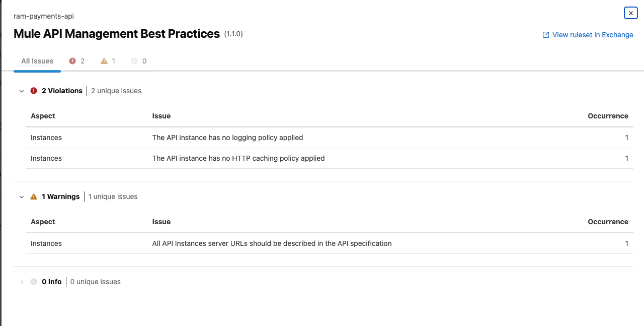Viewport: 644px width, 326px height.
Task: Click the orange warnings triangle in tab bar
Action: [x=104, y=61]
